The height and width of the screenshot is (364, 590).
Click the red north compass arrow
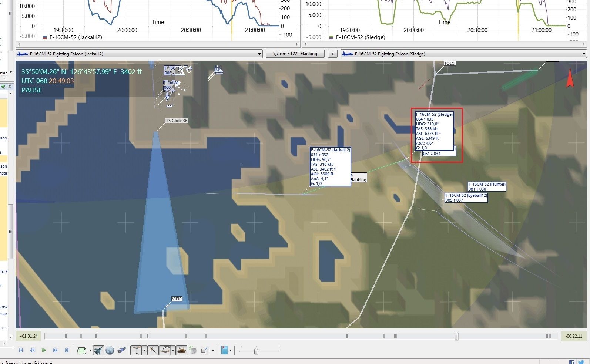click(x=570, y=78)
